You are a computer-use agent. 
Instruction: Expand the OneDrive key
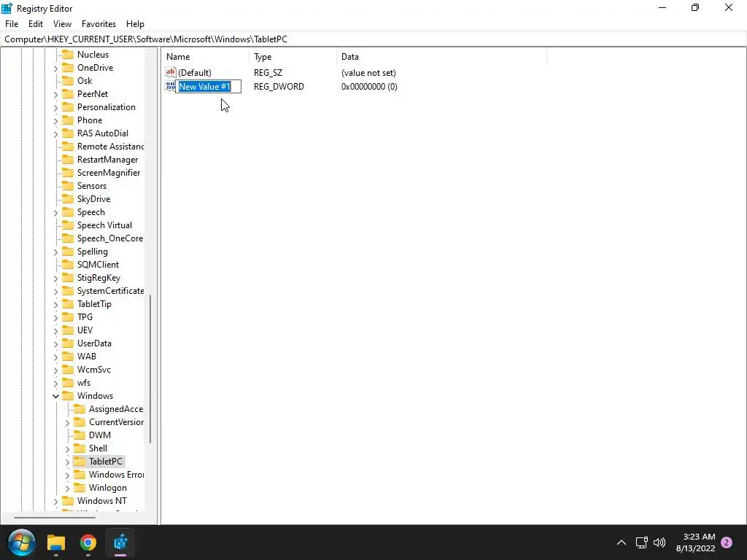(55, 68)
